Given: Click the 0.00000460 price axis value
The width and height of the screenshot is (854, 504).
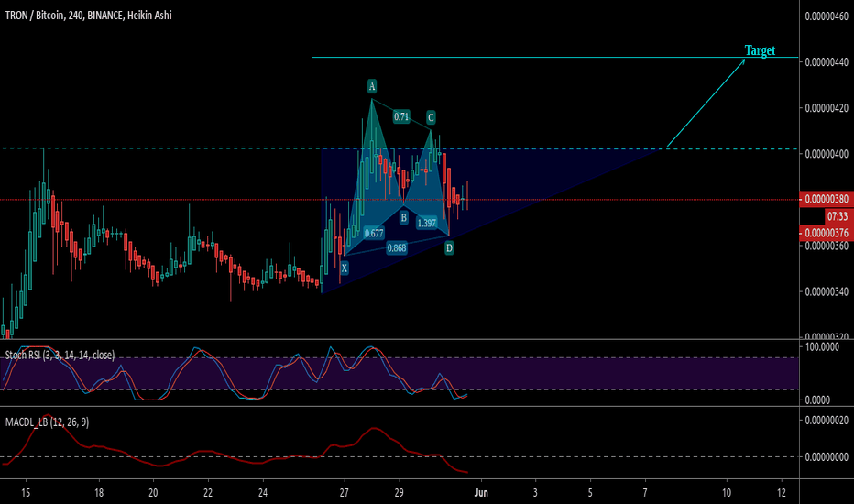Looking at the screenshot, I should (827, 16).
